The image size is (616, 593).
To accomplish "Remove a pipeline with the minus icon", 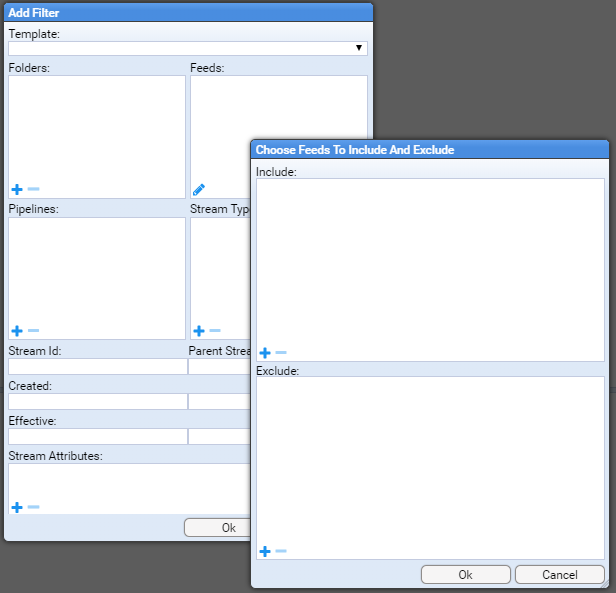I will pyautogui.click(x=33, y=331).
